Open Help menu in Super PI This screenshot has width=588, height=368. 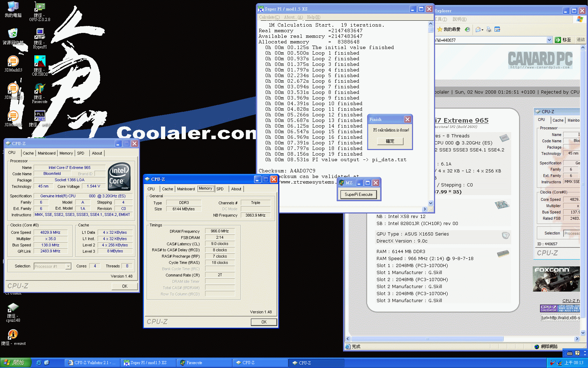[314, 17]
